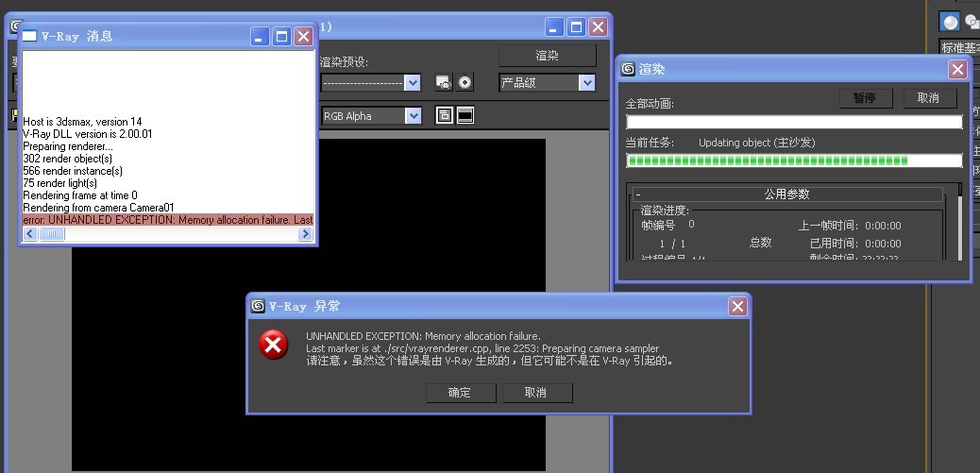The height and width of the screenshot is (473, 980).
Task: Collapse the 公用参数 rollout header
Action: 787,194
